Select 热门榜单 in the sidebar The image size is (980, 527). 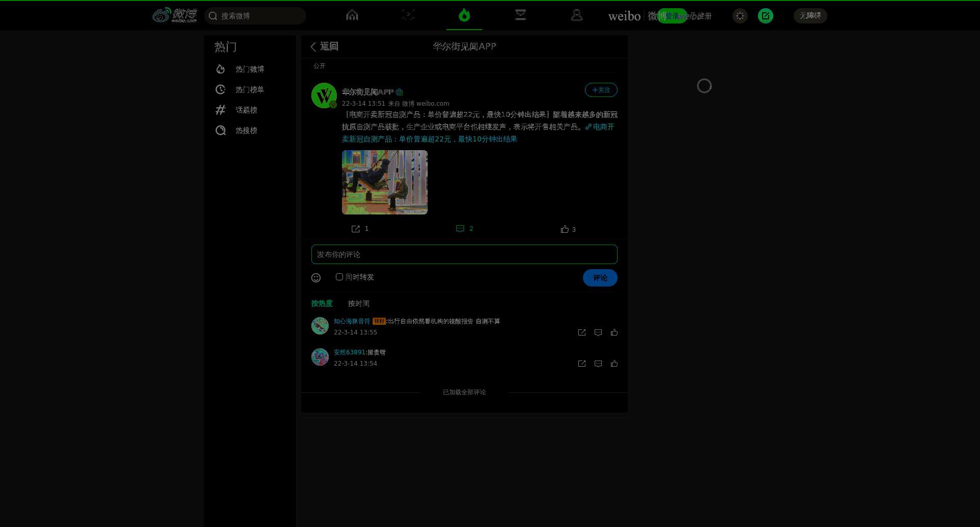(250, 89)
